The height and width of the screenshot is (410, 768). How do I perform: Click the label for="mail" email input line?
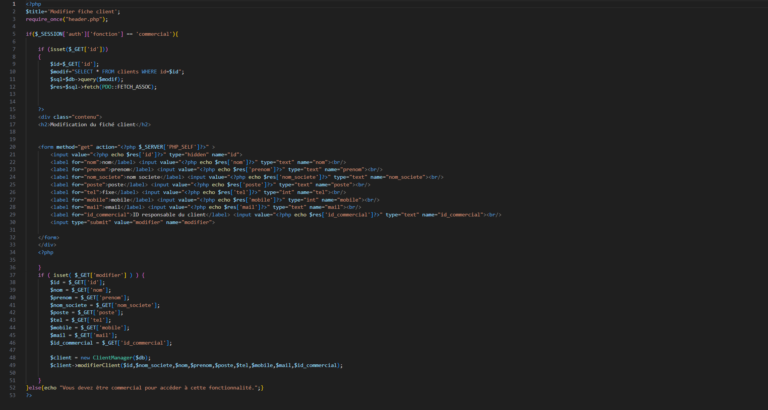pyautogui.click(x=206, y=207)
